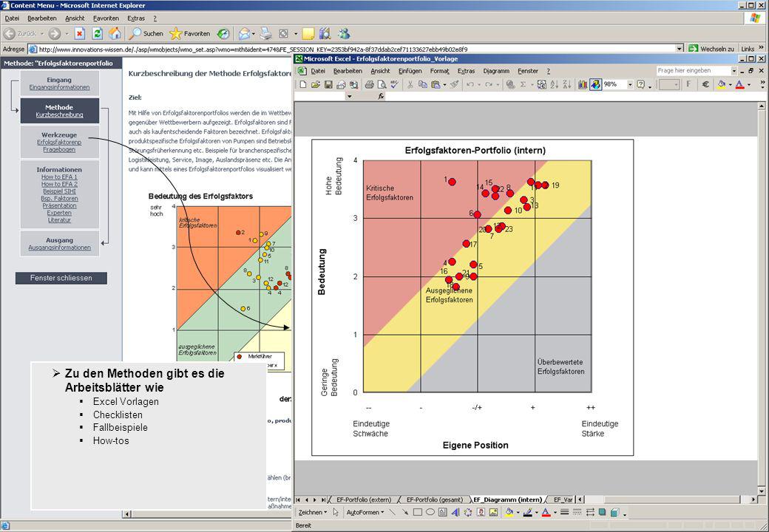Run spell check in Excel

click(x=394, y=84)
